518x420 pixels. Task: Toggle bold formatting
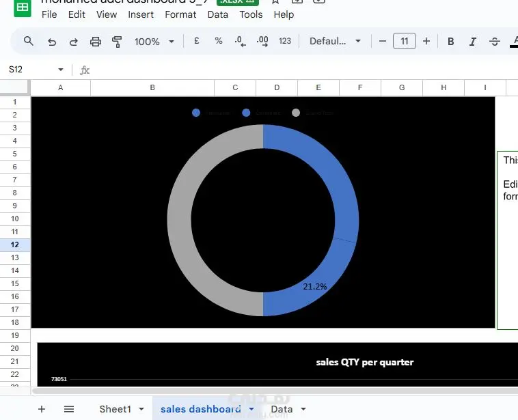(450, 42)
